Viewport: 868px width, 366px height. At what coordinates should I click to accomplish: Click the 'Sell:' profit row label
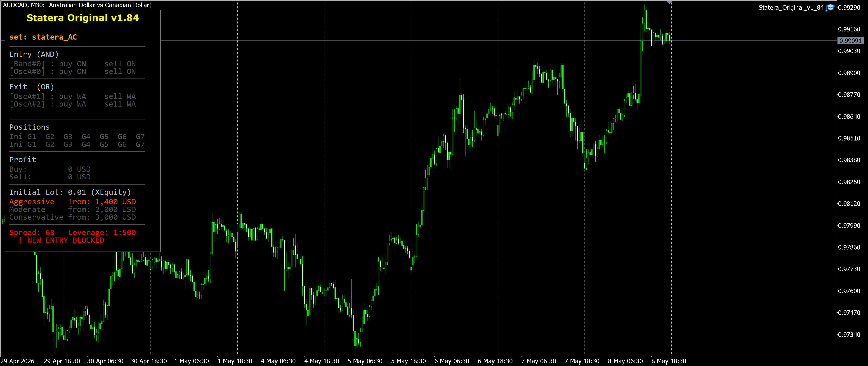click(20, 177)
